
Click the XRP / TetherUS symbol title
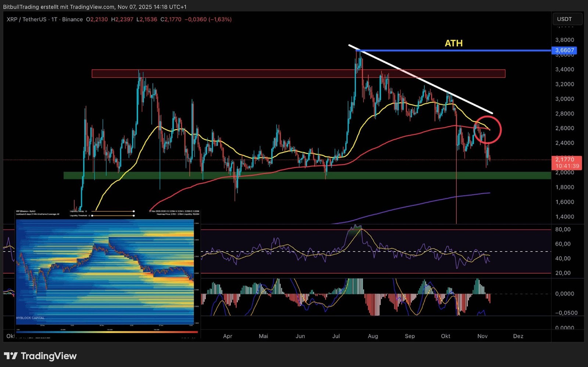point(26,19)
